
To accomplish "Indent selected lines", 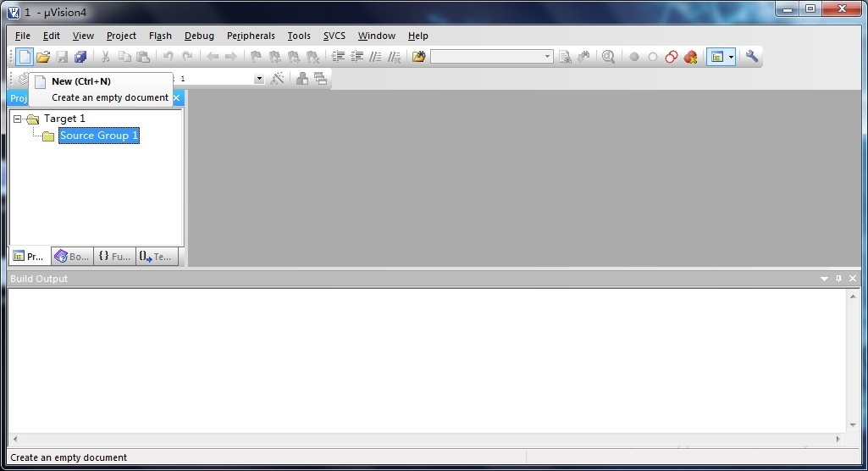I will tap(338, 57).
